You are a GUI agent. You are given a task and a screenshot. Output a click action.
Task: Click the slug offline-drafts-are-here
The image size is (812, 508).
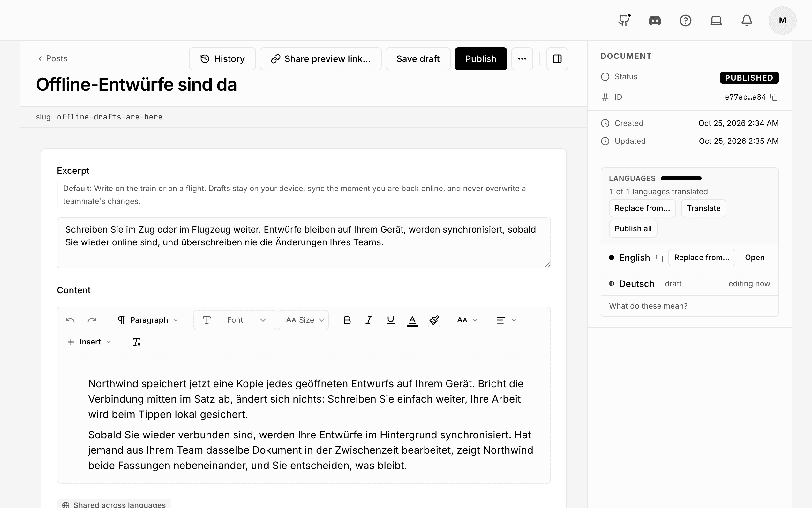pos(109,117)
